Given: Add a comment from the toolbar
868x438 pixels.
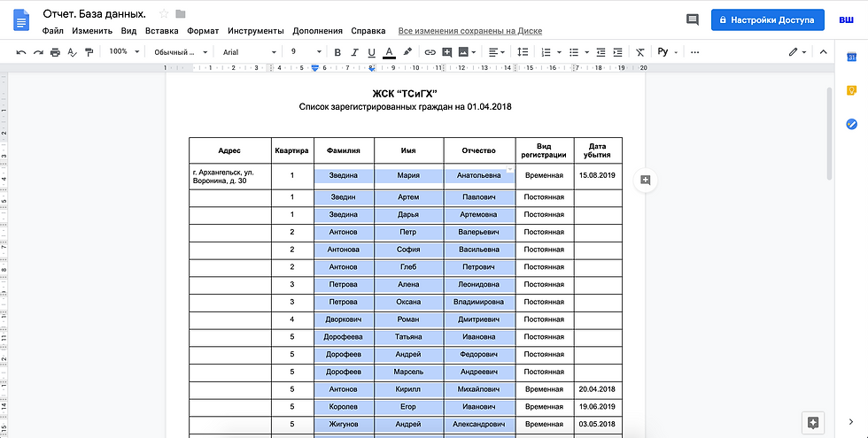Looking at the screenshot, I should pos(447,52).
